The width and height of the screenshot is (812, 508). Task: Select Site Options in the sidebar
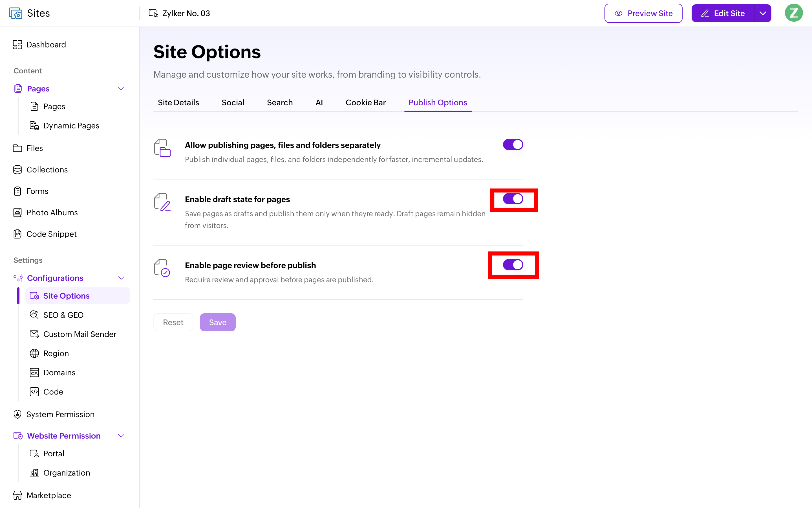[78, 296]
